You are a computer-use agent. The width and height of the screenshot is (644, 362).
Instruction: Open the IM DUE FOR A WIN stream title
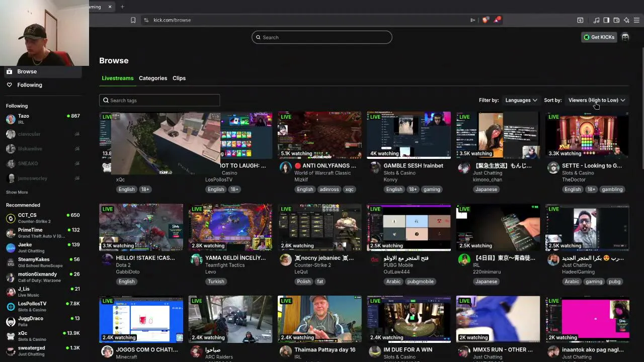(x=408, y=349)
